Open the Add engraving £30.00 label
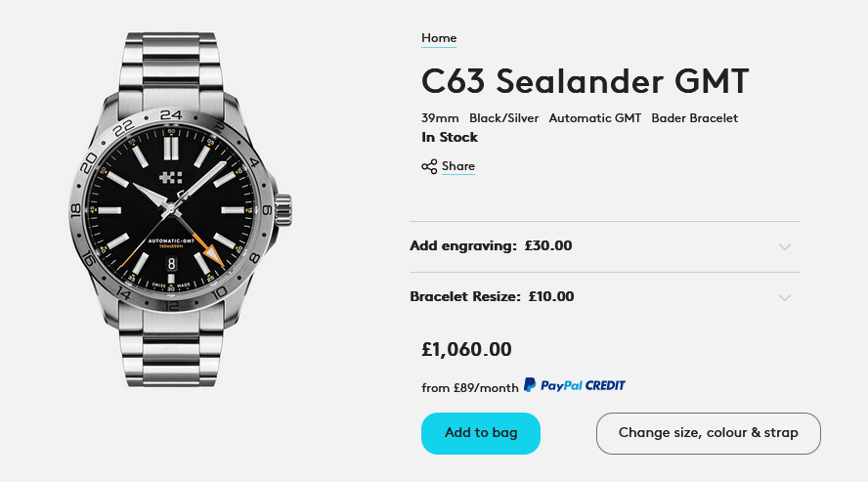 (491, 245)
